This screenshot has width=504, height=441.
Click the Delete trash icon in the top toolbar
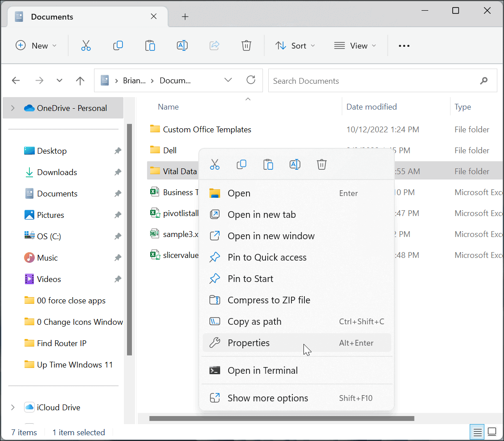[246, 45]
